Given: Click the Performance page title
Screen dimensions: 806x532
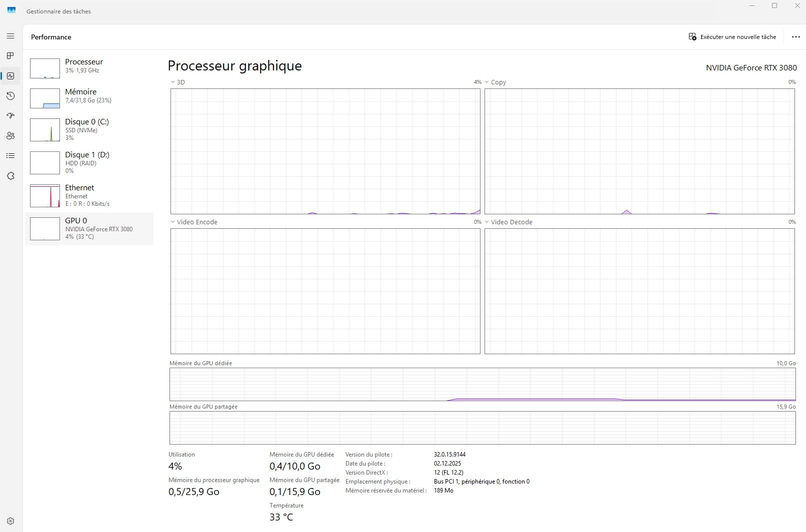Looking at the screenshot, I should tap(51, 37).
